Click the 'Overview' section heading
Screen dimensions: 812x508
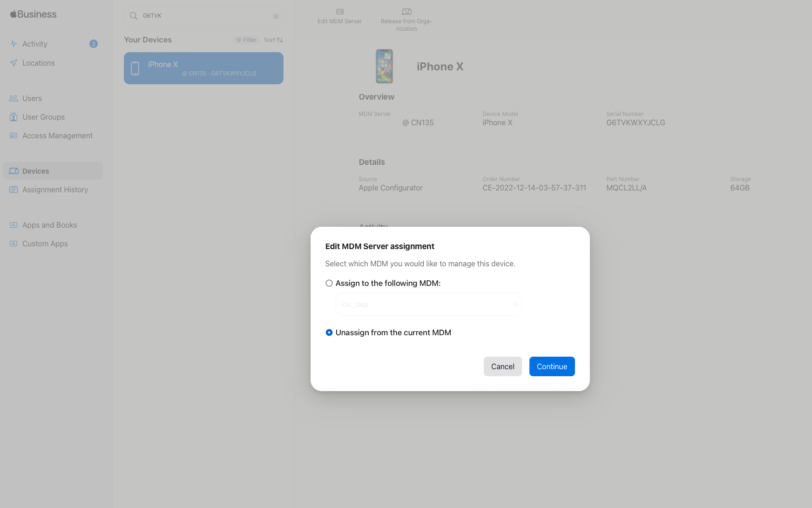pos(376,97)
